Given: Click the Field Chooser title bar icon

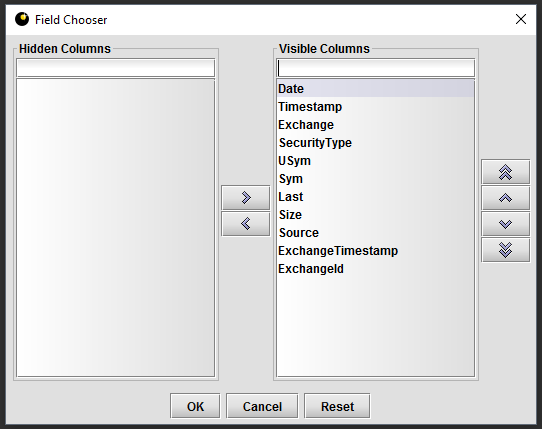Looking at the screenshot, I should click(x=22, y=19).
